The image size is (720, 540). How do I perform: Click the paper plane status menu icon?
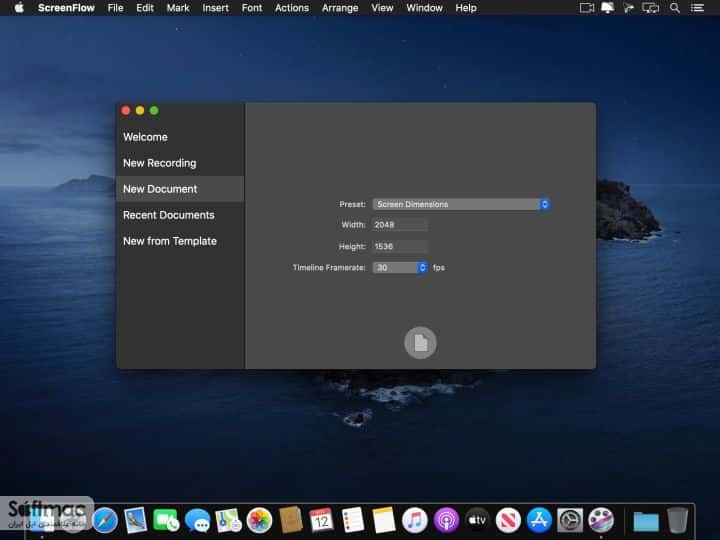tap(628, 8)
